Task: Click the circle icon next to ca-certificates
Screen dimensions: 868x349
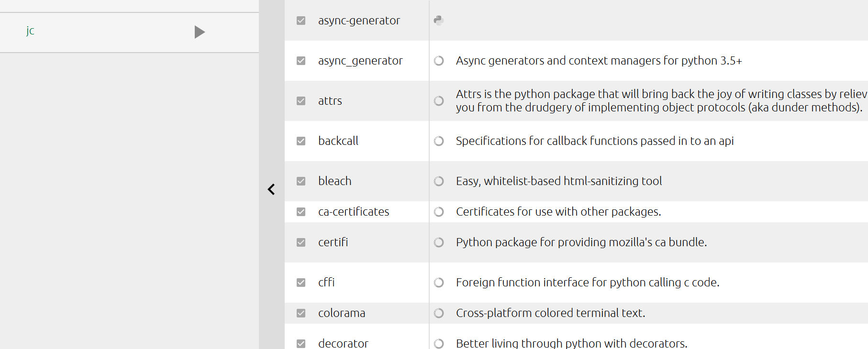Action: pyautogui.click(x=438, y=212)
